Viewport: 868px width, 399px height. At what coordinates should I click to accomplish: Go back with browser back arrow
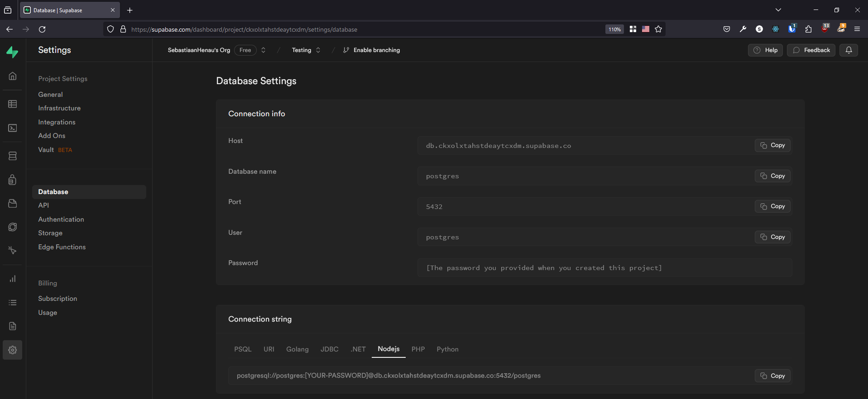(x=10, y=29)
